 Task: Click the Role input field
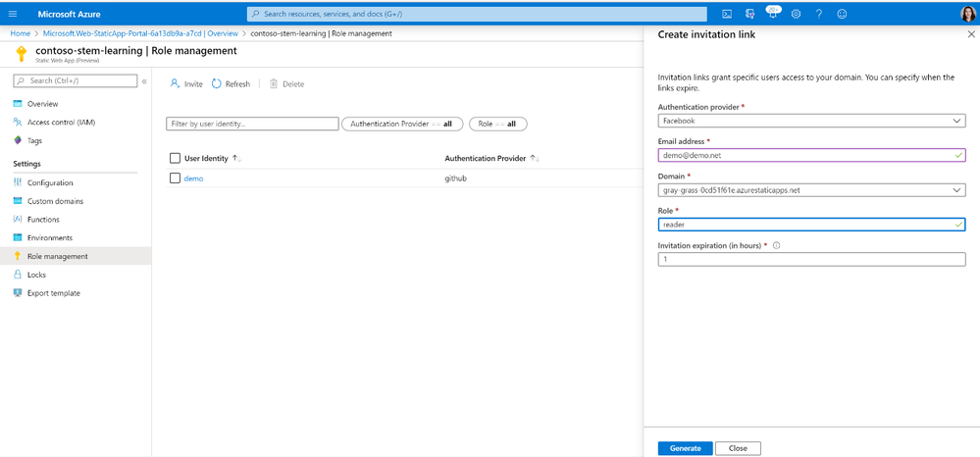(x=811, y=225)
